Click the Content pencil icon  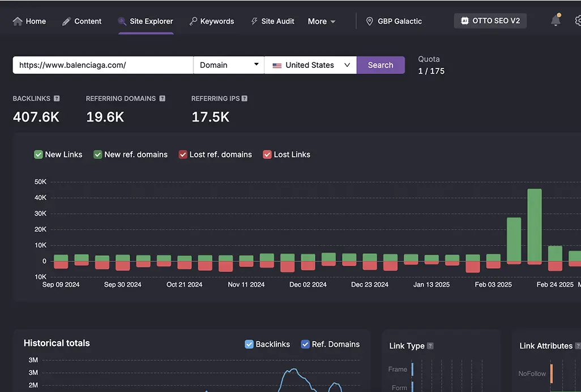[x=66, y=21]
